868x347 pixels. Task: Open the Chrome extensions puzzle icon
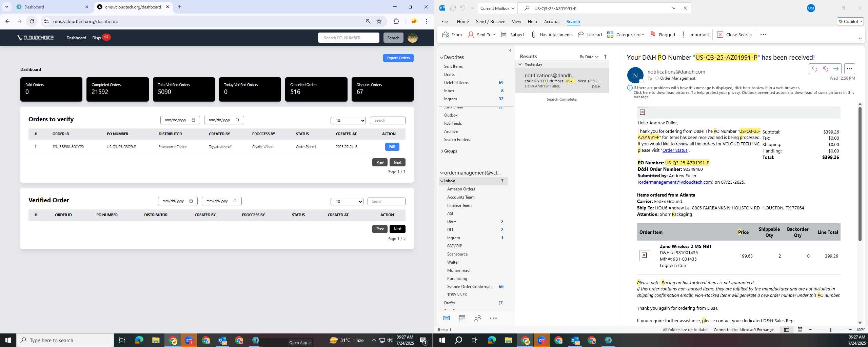tap(396, 21)
